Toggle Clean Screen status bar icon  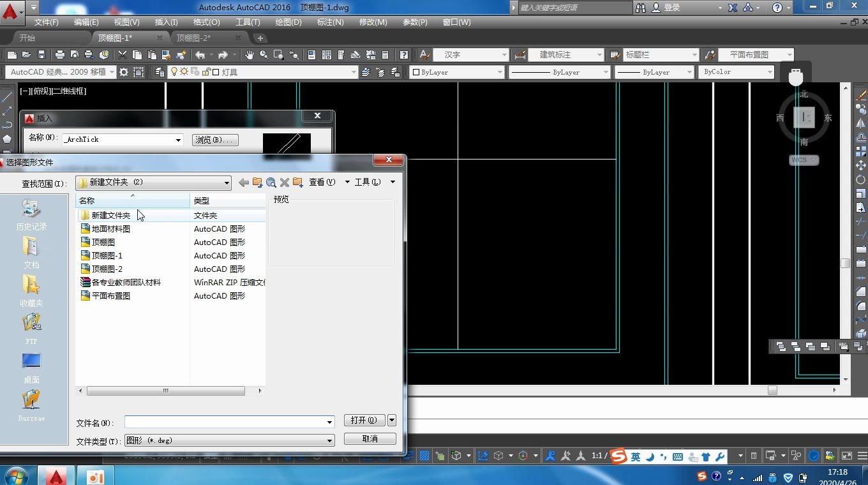pos(847,456)
